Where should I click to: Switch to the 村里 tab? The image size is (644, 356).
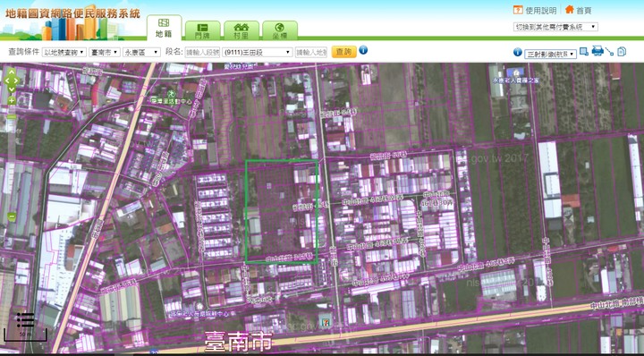[x=241, y=30]
